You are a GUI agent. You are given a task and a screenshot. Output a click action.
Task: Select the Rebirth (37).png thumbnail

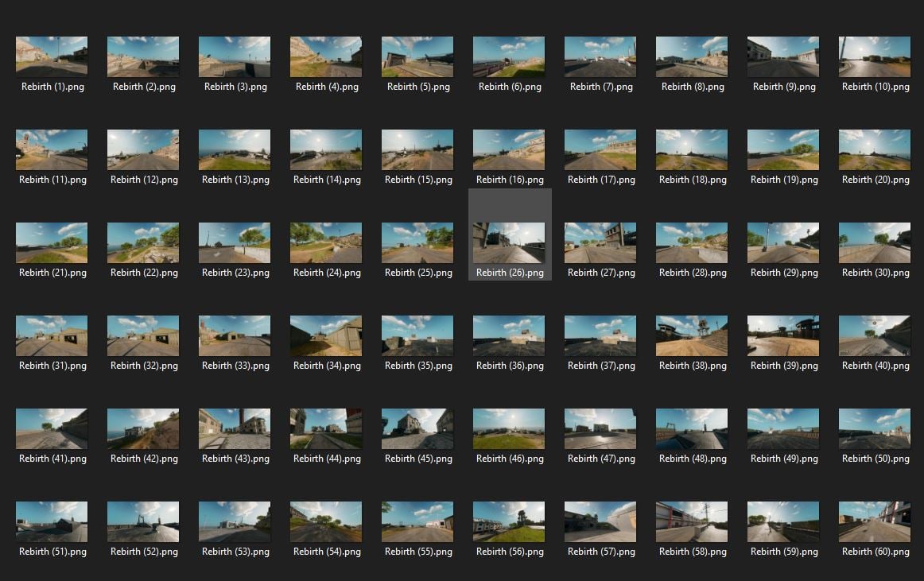(x=600, y=336)
